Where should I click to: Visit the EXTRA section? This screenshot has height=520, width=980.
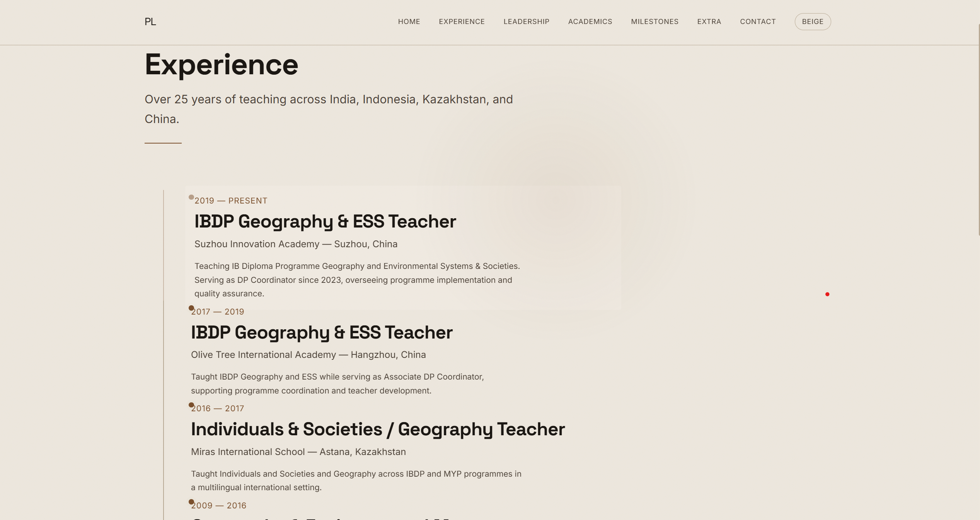709,21
